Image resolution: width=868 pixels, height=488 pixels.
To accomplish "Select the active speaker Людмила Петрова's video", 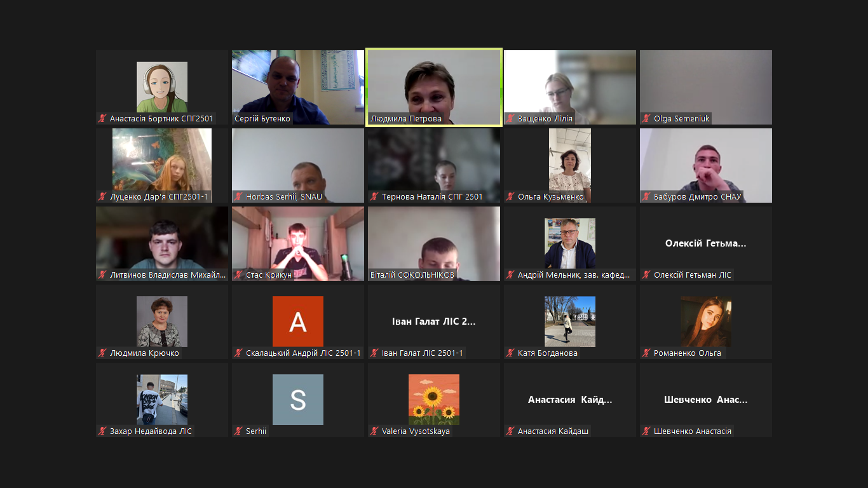I will (x=434, y=87).
